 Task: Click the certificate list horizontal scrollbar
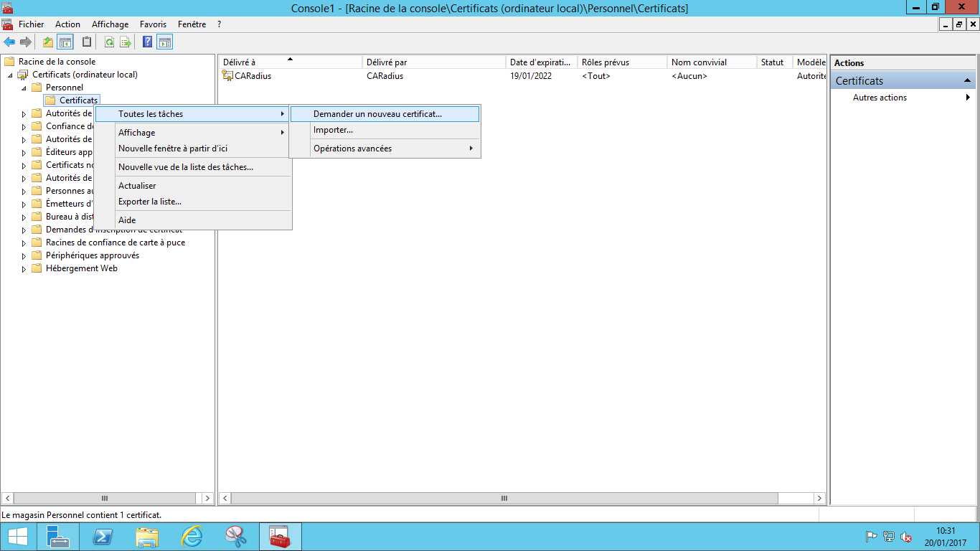pyautogui.click(x=504, y=498)
